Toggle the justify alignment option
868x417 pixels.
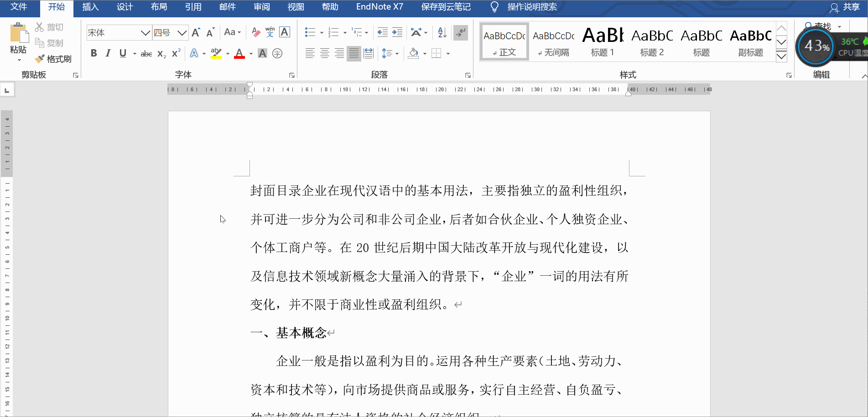click(353, 53)
